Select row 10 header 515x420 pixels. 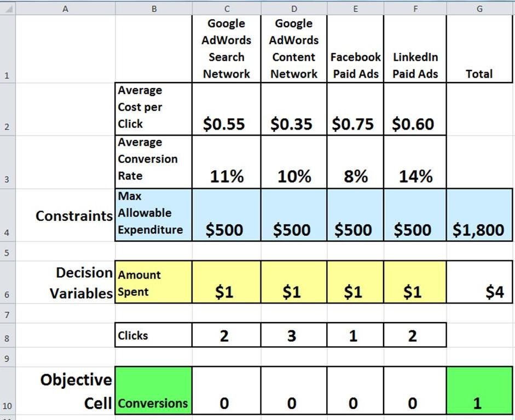pyautogui.click(x=8, y=391)
